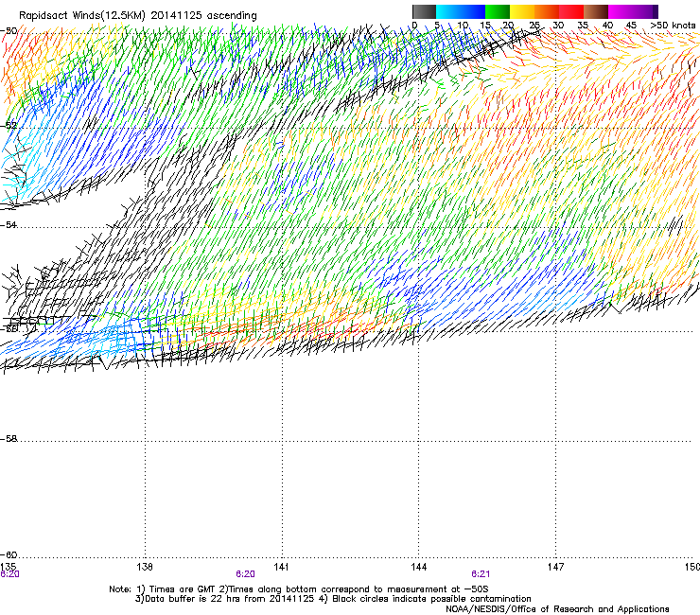The width and height of the screenshot is (700, 615).
Task: Click the 'NOAA/NESDIS/Office of Research and Applications' credit
Action: pos(557,609)
